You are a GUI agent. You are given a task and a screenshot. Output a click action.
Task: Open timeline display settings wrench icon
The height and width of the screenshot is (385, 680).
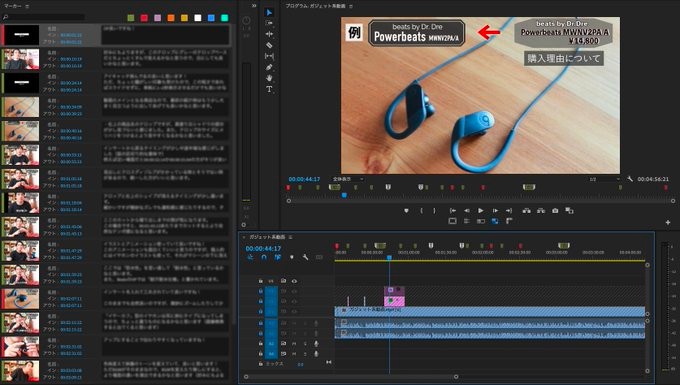click(x=305, y=257)
